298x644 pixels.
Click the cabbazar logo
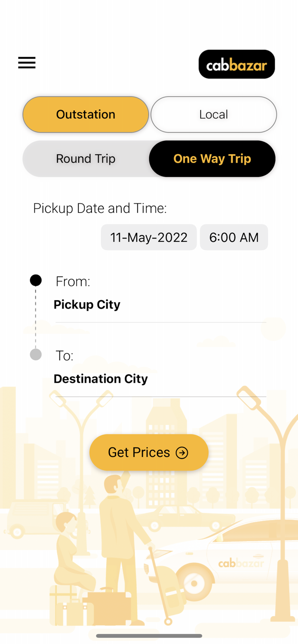(x=237, y=64)
